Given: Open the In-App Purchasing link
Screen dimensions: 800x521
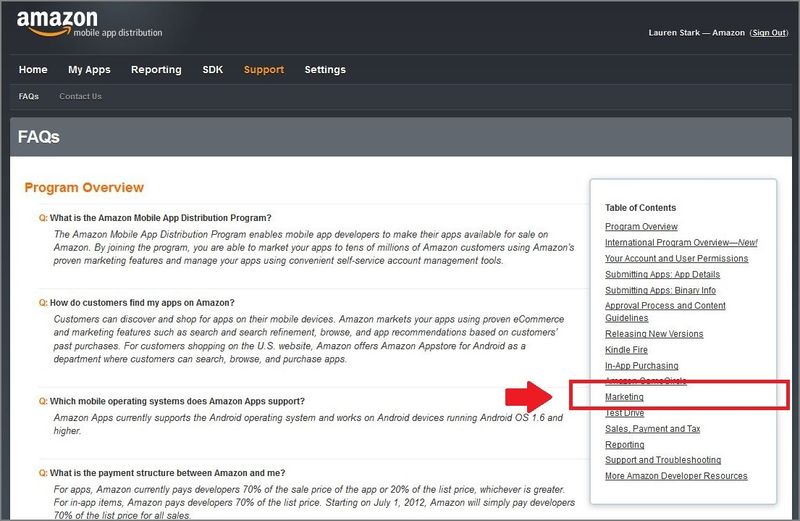Looking at the screenshot, I should point(641,366).
